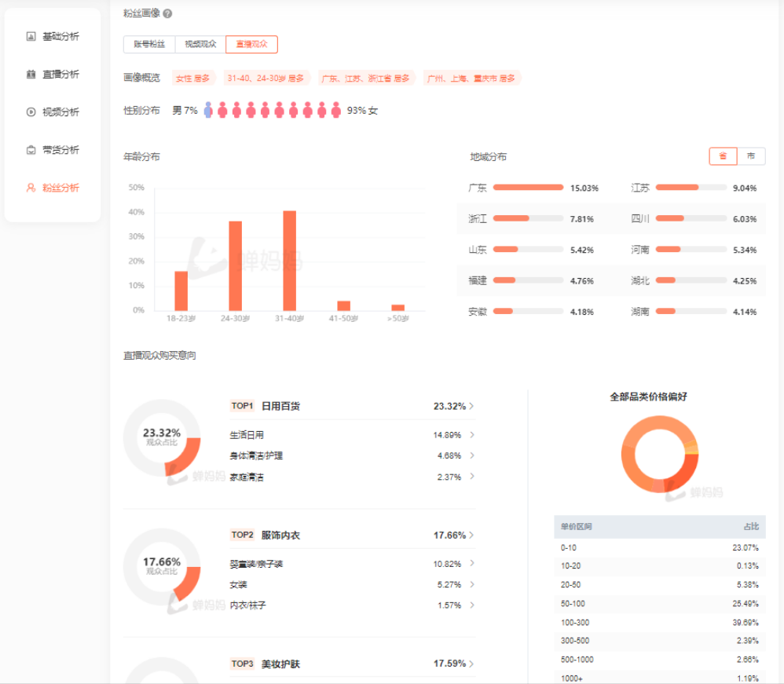Viewport: 784px width, 684px height.
Task: Expand the 生活日用 row chevron
Action: (x=472, y=435)
